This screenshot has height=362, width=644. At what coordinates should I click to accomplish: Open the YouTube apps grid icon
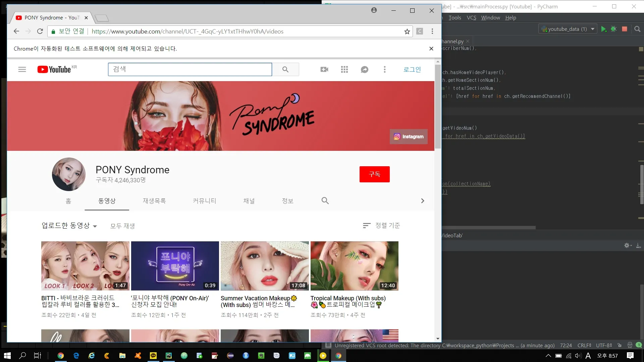[x=344, y=69]
